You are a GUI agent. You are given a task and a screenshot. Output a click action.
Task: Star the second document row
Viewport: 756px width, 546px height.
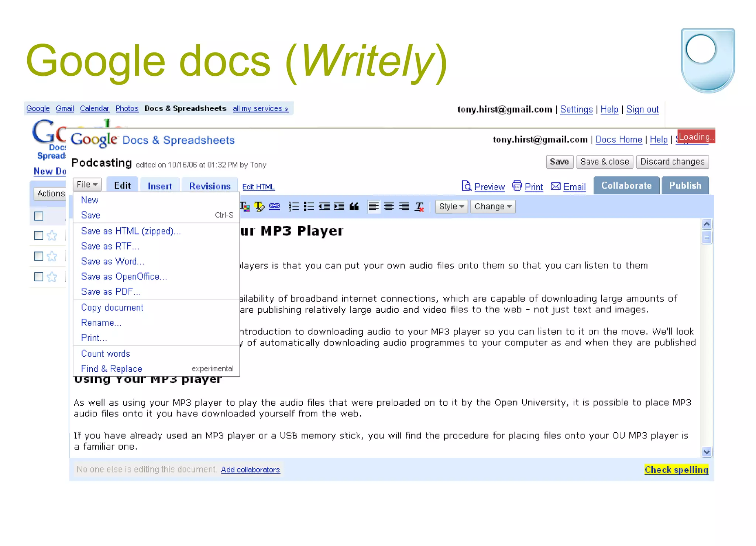pyautogui.click(x=52, y=236)
